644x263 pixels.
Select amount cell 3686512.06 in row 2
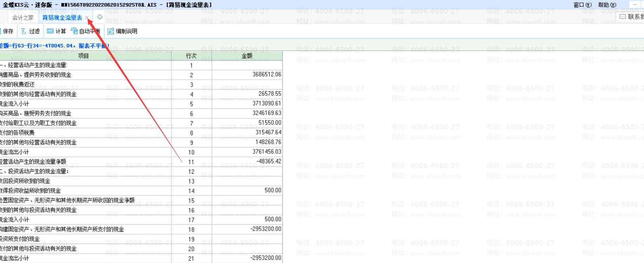(x=247, y=75)
